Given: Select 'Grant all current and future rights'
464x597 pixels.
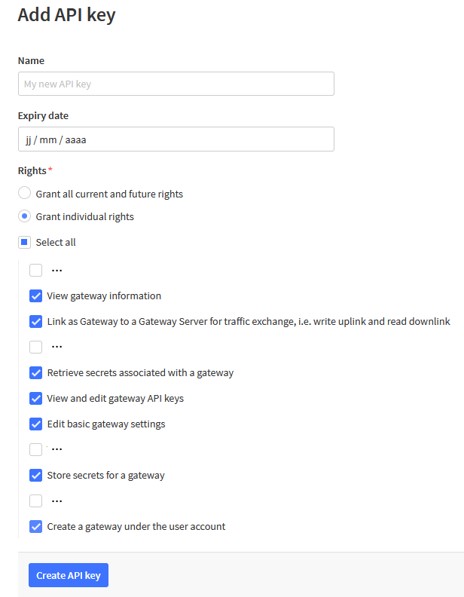Looking at the screenshot, I should point(24,193).
